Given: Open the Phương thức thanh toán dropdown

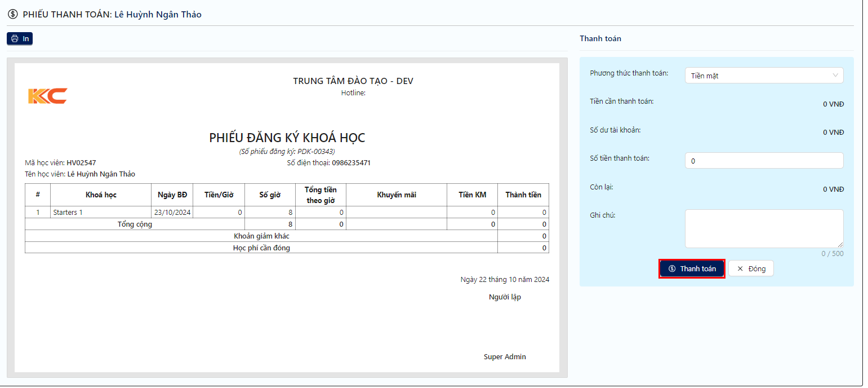Looking at the screenshot, I should coord(764,76).
